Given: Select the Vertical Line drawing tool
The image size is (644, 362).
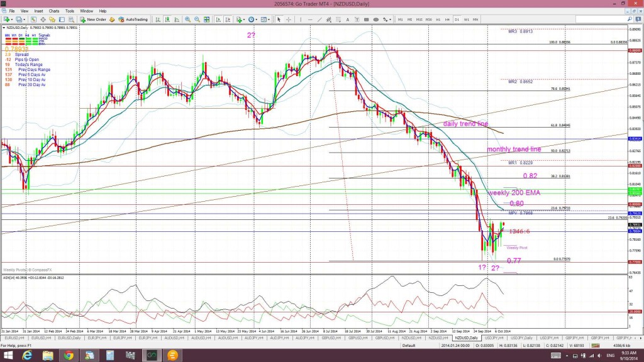Looking at the screenshot, I should (301, 19).
